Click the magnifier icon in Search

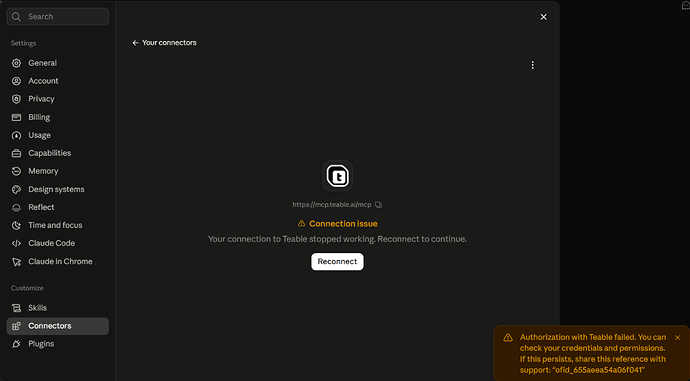[16, 17]
